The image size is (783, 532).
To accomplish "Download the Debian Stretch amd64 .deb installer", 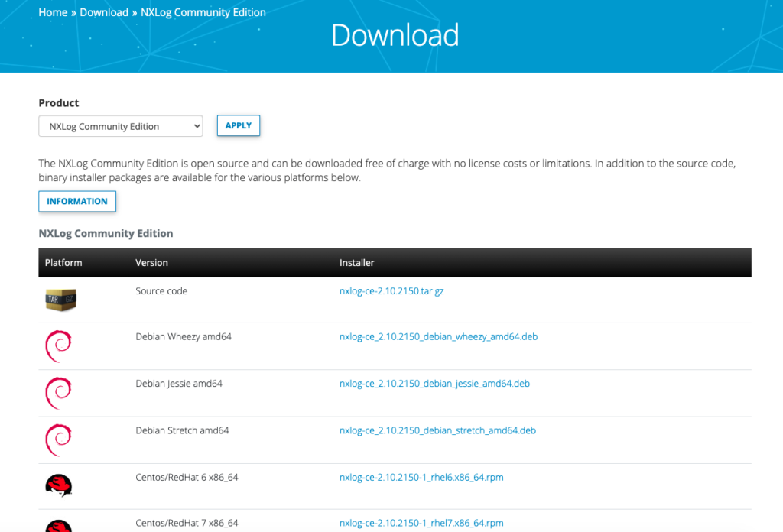I will click(437, 430).
